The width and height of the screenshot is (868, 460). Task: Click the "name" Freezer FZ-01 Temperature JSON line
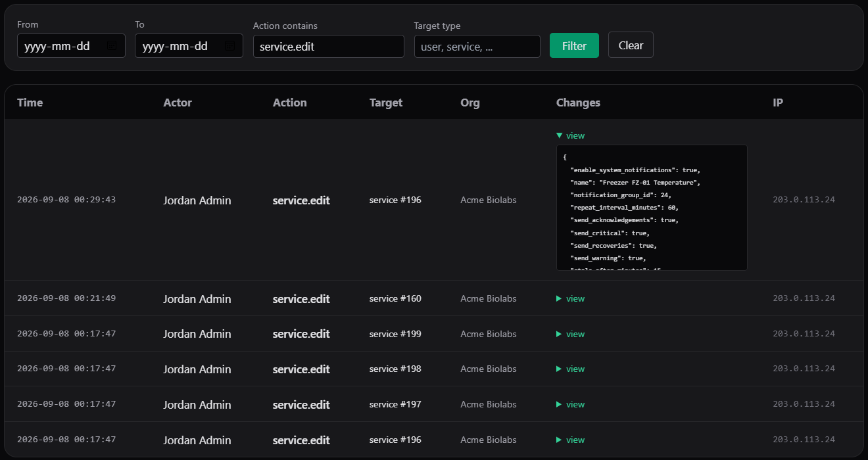click(x=635, y=182)
